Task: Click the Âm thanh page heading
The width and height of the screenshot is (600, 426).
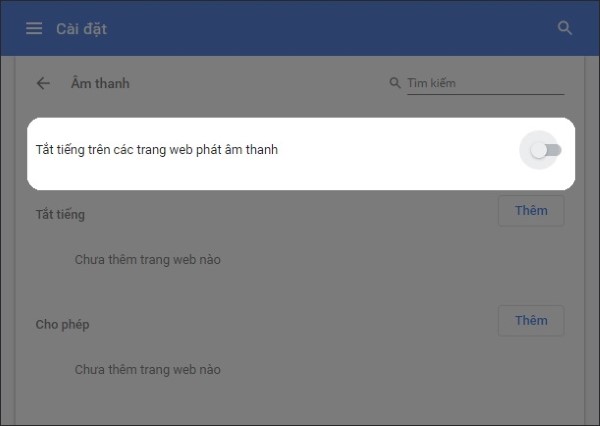Action: pyautogui.click(x=100, y=83)
